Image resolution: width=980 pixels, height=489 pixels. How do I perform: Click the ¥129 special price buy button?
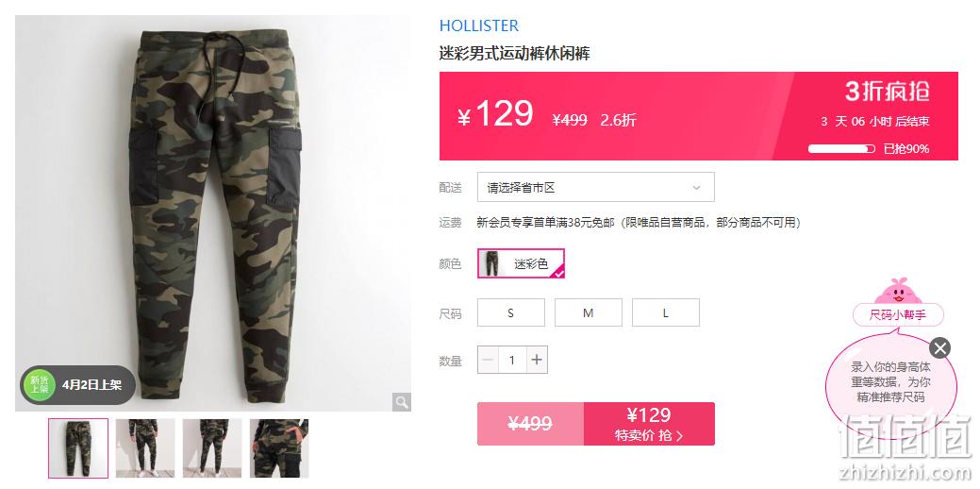pyautogui.click(x=649, y=423)
